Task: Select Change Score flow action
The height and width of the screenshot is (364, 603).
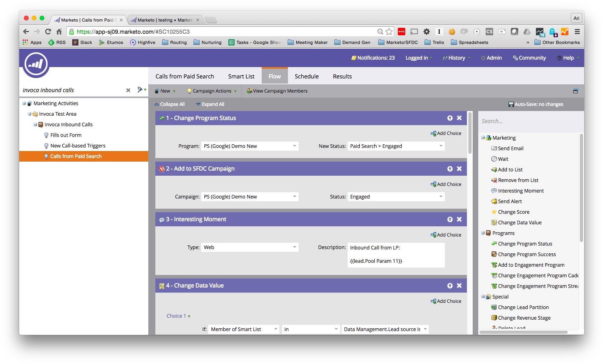Action: (x=510, y=212)
